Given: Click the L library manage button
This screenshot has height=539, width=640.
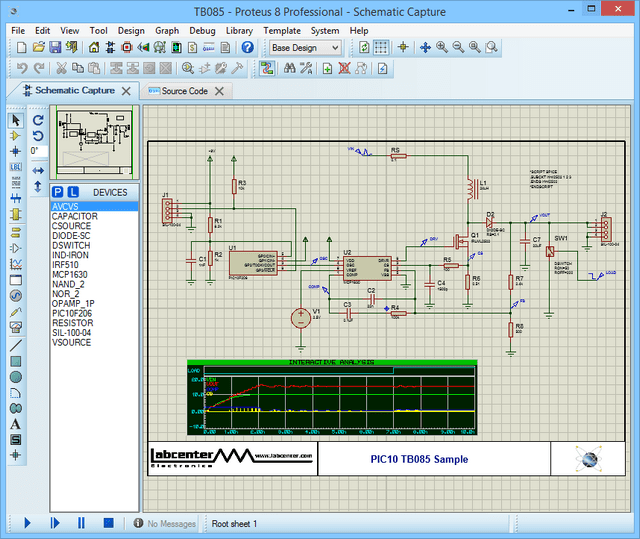Looking at the screenshot, I should pyautogui.click(x=73, y=192).
